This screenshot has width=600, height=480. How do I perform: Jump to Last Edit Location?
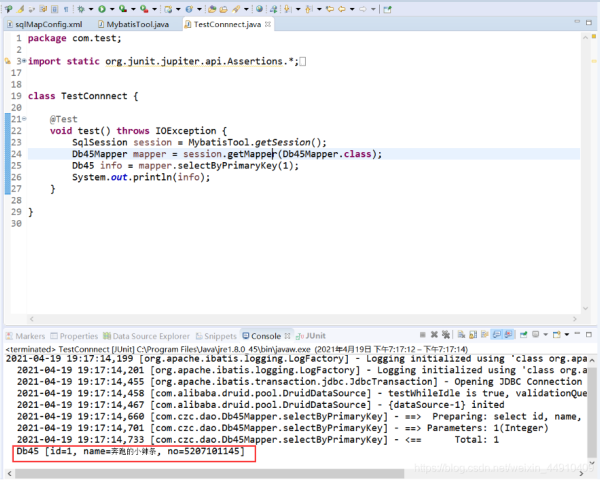coord(330,9)
